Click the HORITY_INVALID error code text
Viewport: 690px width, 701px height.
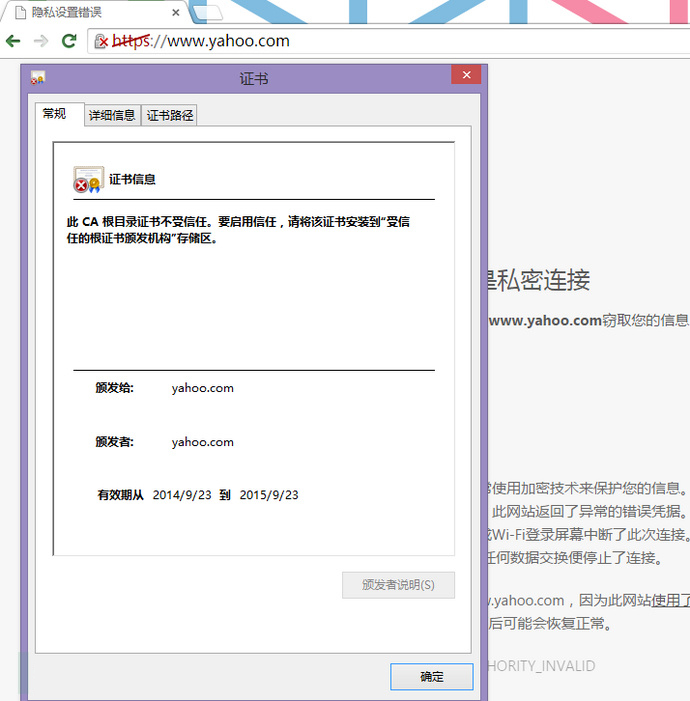pos(541,666)
